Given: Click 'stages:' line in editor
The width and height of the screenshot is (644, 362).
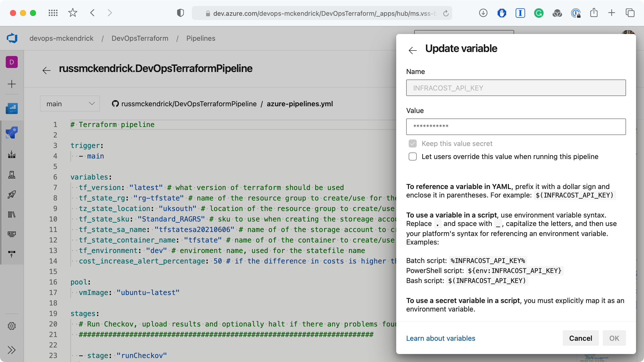Looking at the screenshot, I should [x=85, y=313].
